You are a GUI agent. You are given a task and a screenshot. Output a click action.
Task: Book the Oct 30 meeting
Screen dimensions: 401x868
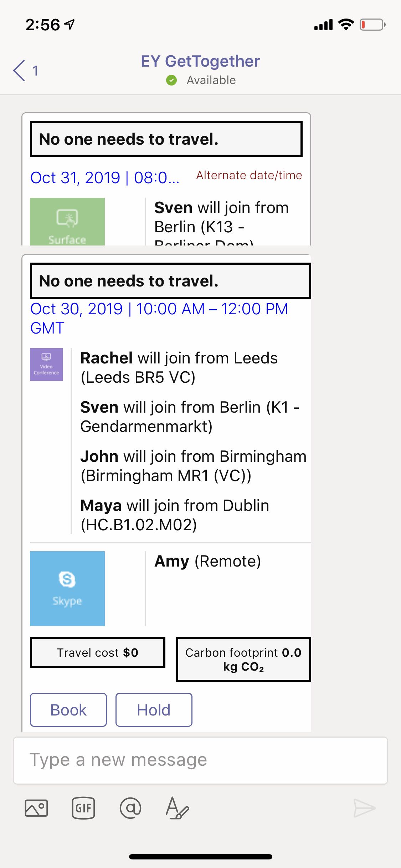(x=68, y=709)
